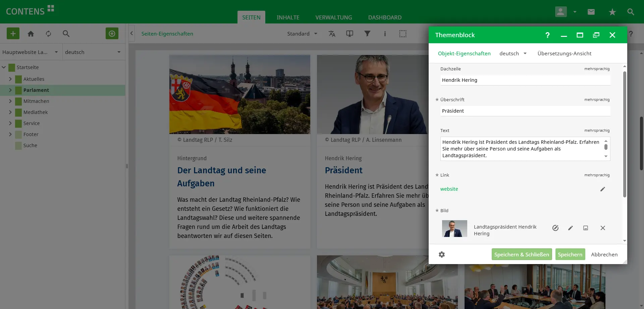Edit the website link with pencil icon

[x=602, y=189]
